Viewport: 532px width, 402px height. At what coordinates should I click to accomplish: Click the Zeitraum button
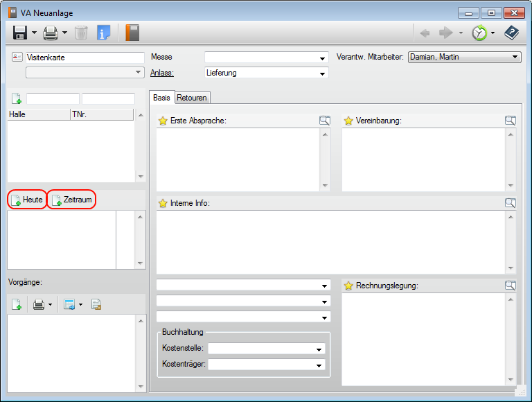pyautogui.click(x=71, y=200)
